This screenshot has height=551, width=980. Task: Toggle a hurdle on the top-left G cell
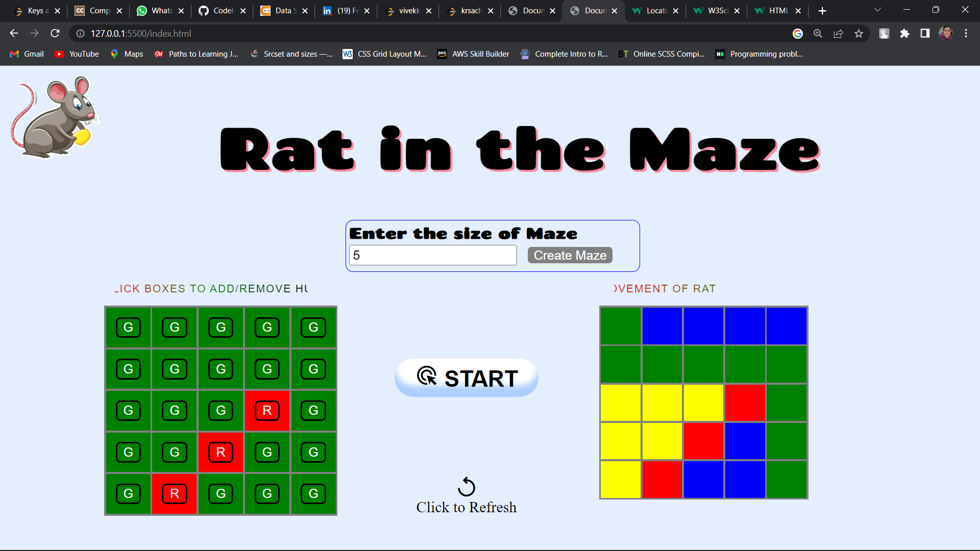(128, 327)
